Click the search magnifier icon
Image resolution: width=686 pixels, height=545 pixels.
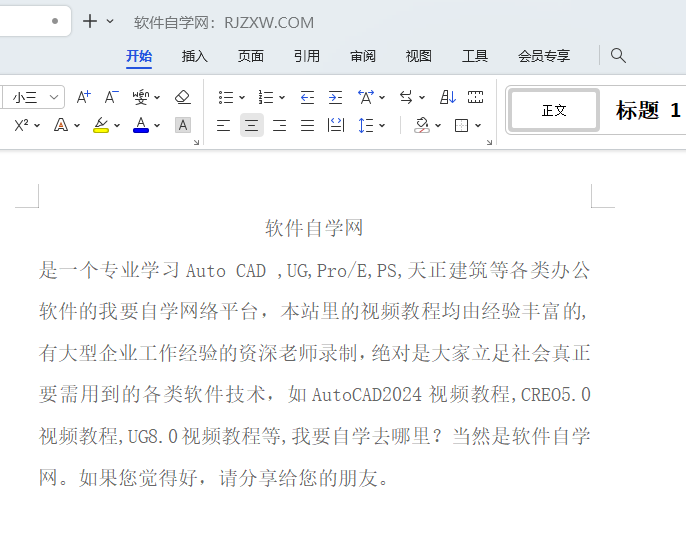pos(618,56)
